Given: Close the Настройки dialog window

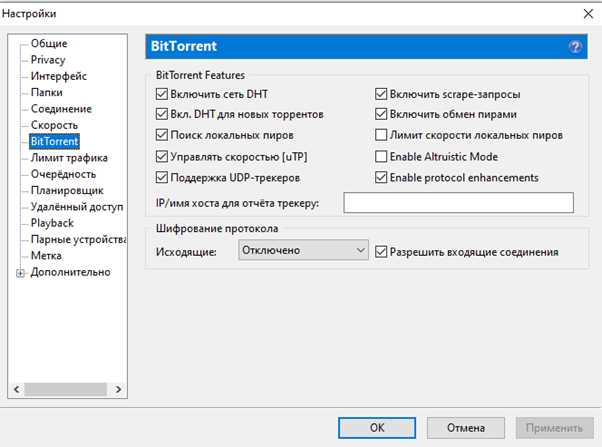Looking at the screenshot, I should click(588, 14).
